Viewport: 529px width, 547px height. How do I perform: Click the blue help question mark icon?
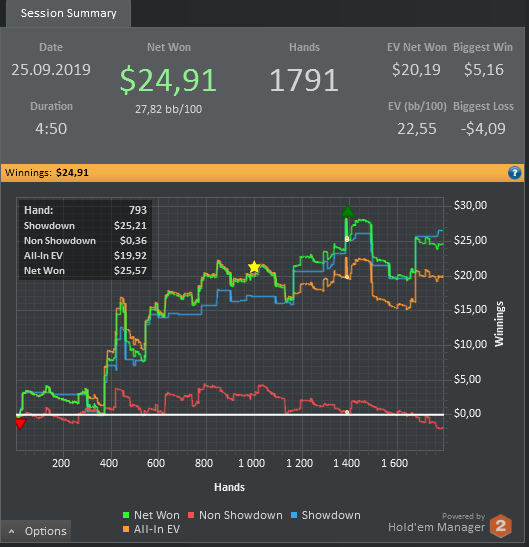[x=514, y=173]
